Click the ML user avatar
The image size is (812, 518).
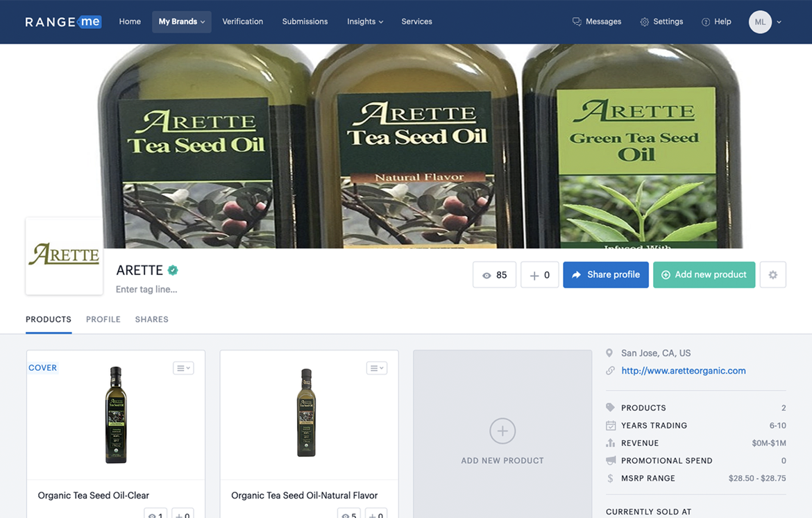click(760, 22)
